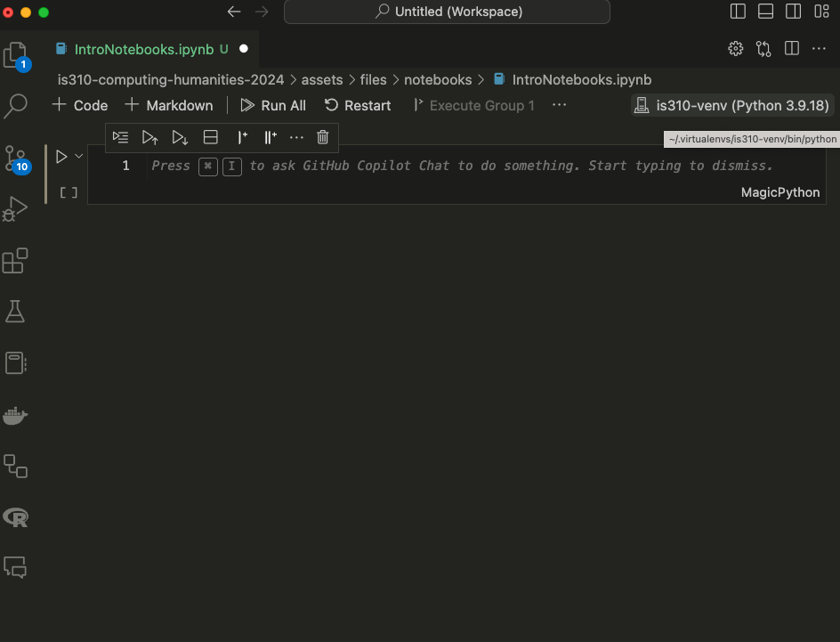Open the R extension icon
This screenshot has height=642, width=840.
tap(15, 516)
